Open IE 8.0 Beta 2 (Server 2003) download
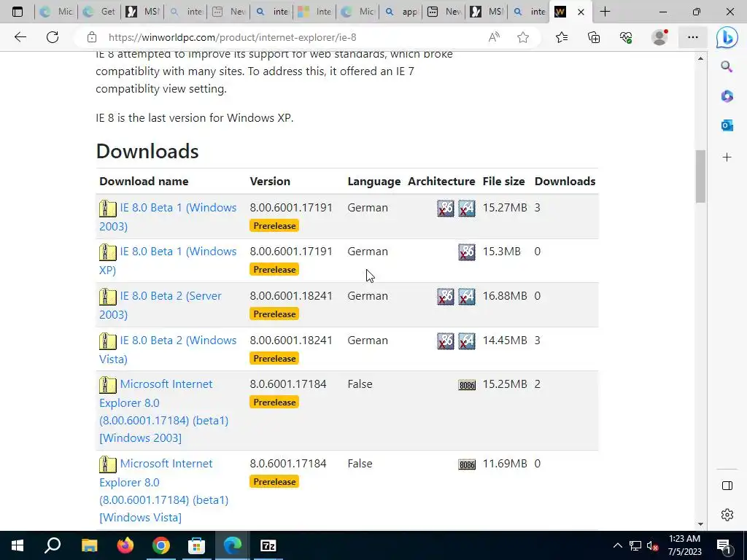This screenshot has height=560, width=747. click(160, 305)
